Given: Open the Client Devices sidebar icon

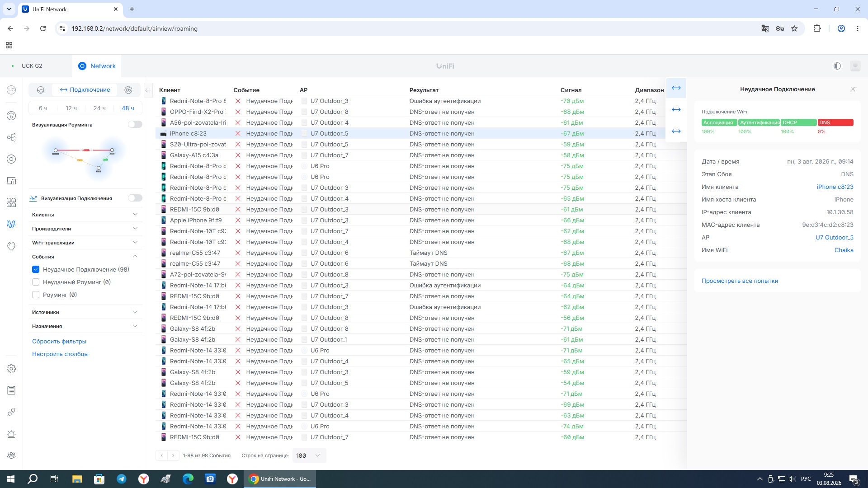Looking at the screenshot, I should pos(11,181).
